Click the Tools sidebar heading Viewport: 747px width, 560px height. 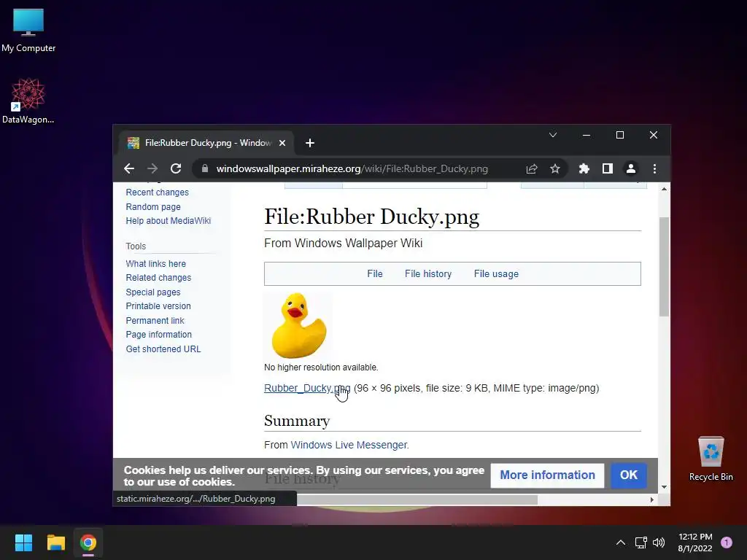pos(136,246)
